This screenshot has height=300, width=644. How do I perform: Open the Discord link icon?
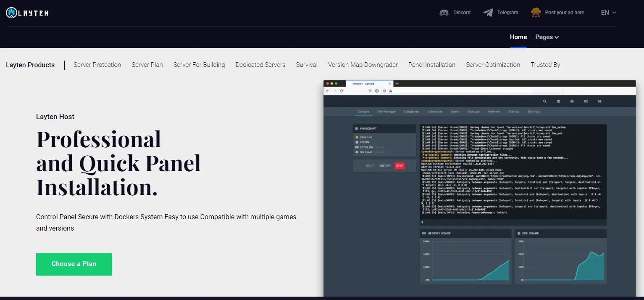pos(444,13)
